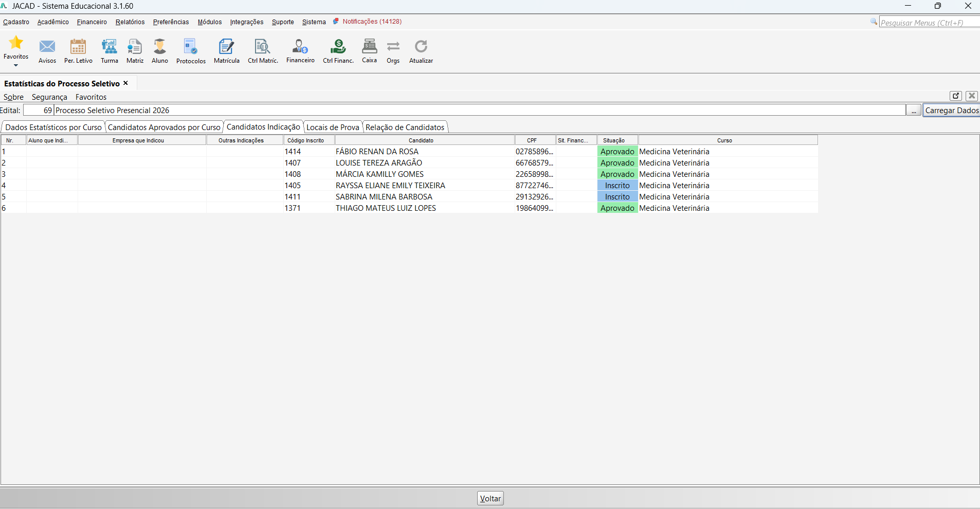Image resolution: width=980 pixels, height=509 pixels.
Task: Select the Candidatos Indicação tab
Action: 263,126
